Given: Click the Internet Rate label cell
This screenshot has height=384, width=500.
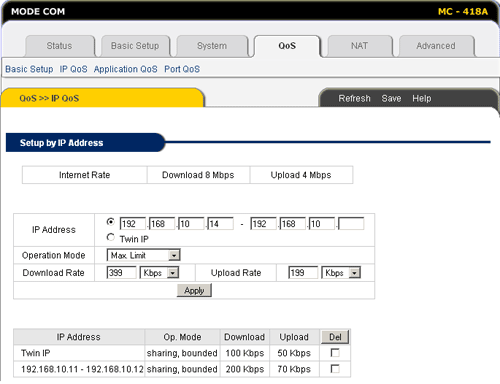Looking at the screenshot, I should 84,175.
